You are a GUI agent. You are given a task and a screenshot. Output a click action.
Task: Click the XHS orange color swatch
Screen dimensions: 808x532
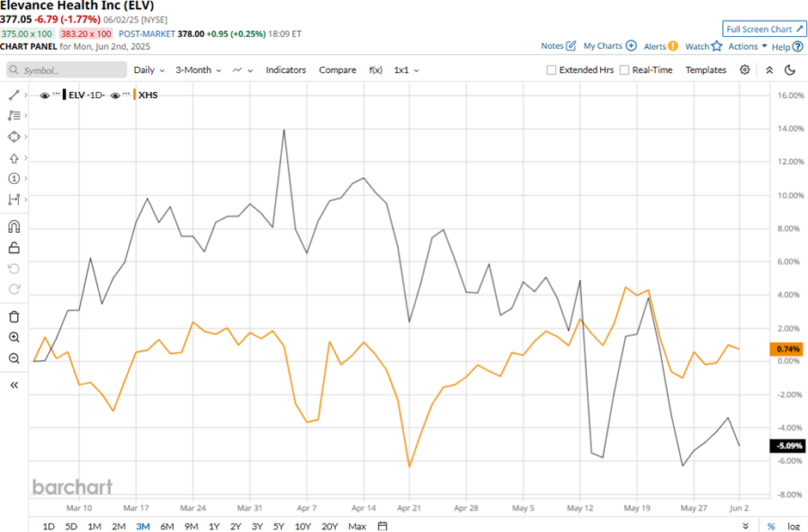(x=134, y=95)
